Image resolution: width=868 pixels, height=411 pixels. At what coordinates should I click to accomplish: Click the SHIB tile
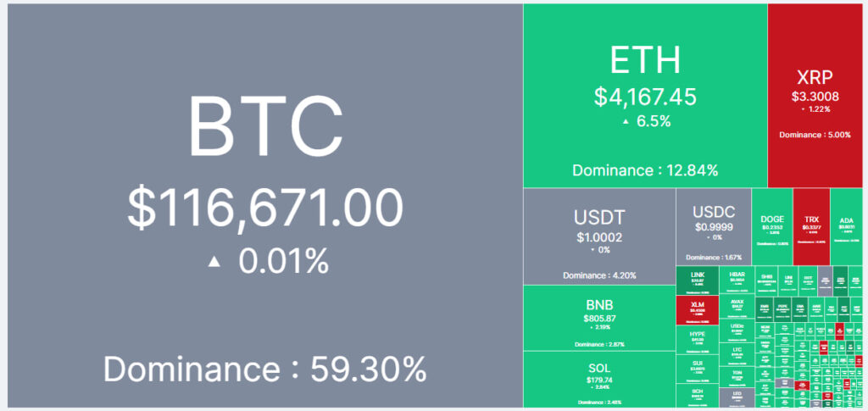pyautogui.click(x=766, y=280)
